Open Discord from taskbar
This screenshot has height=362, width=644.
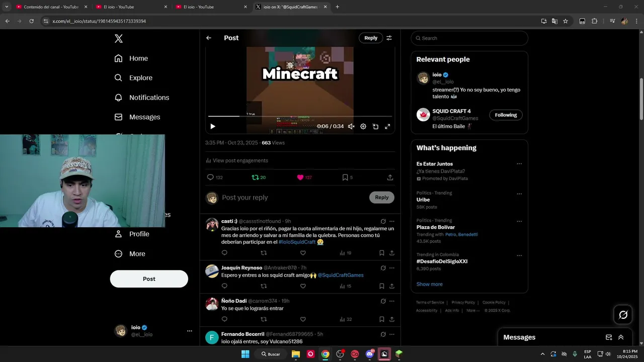(x=370, y=354)
